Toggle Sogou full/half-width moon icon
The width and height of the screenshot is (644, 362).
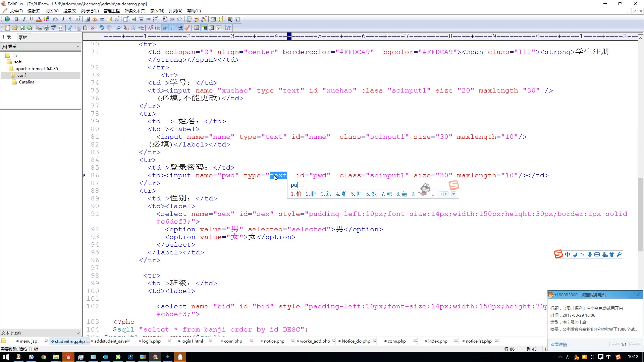point(575,254)
